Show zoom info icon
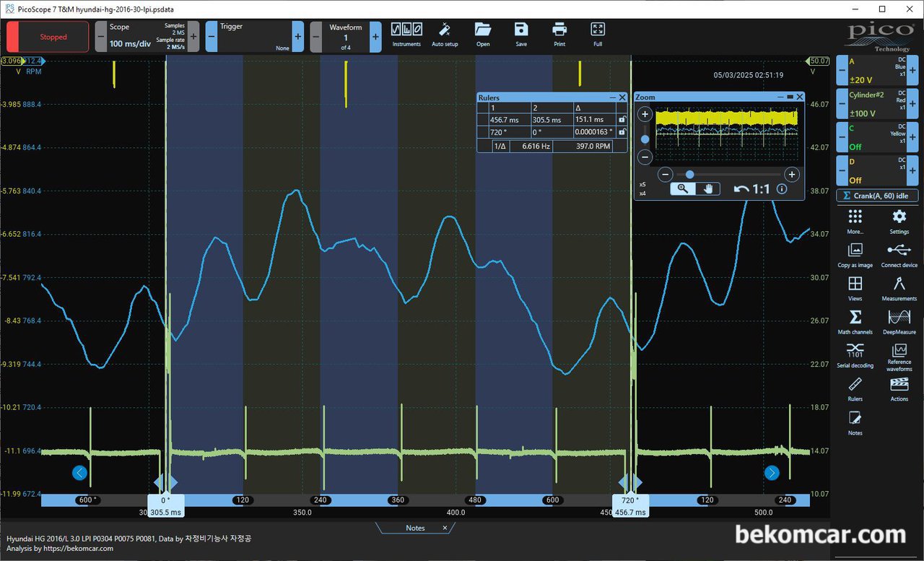 pos(782,188)
